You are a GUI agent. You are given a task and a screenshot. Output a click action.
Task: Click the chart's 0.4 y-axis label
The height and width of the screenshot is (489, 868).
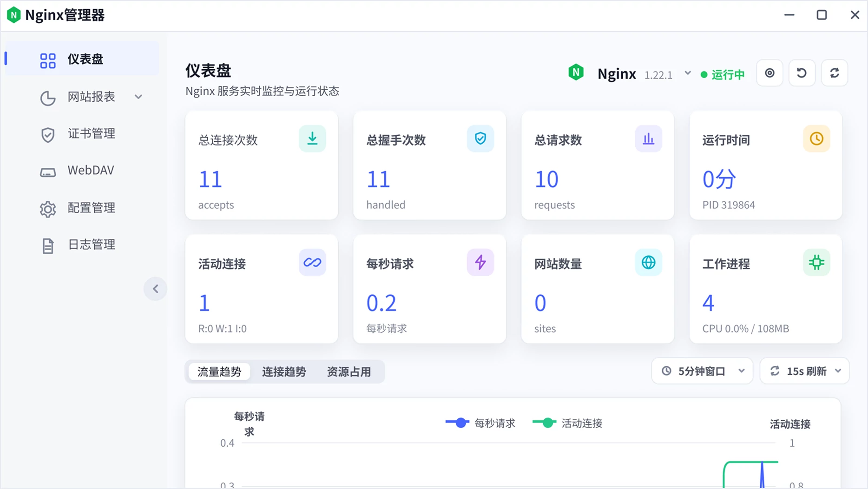pyautogui.click(x=227, y=443)
